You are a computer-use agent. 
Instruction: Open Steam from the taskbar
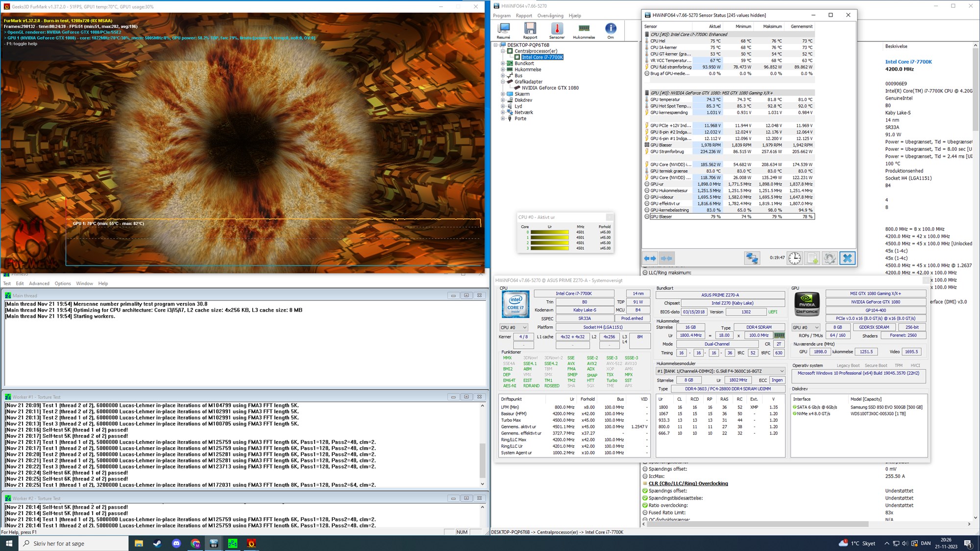pos(157,543)
